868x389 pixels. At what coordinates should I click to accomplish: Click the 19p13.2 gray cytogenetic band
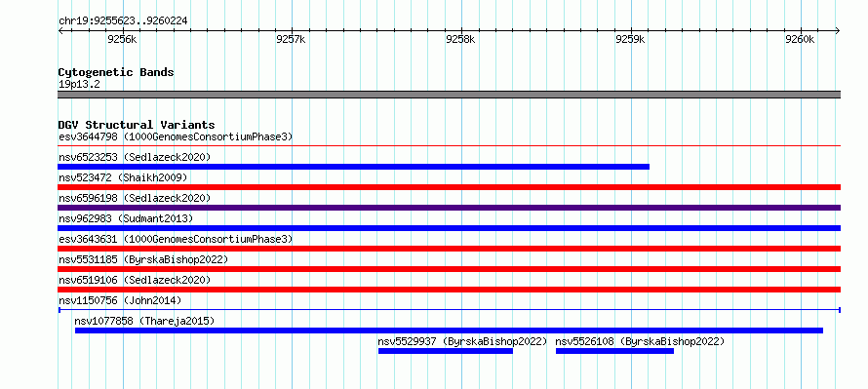449,95
